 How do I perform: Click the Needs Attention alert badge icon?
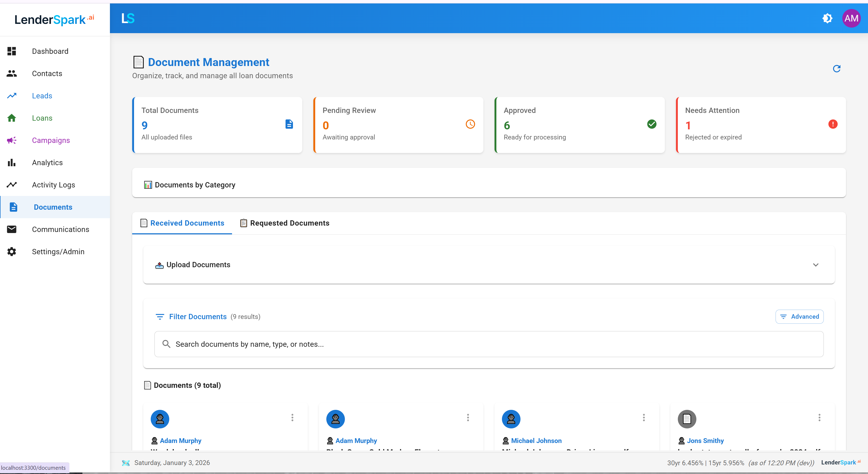(x=833, y=124)
